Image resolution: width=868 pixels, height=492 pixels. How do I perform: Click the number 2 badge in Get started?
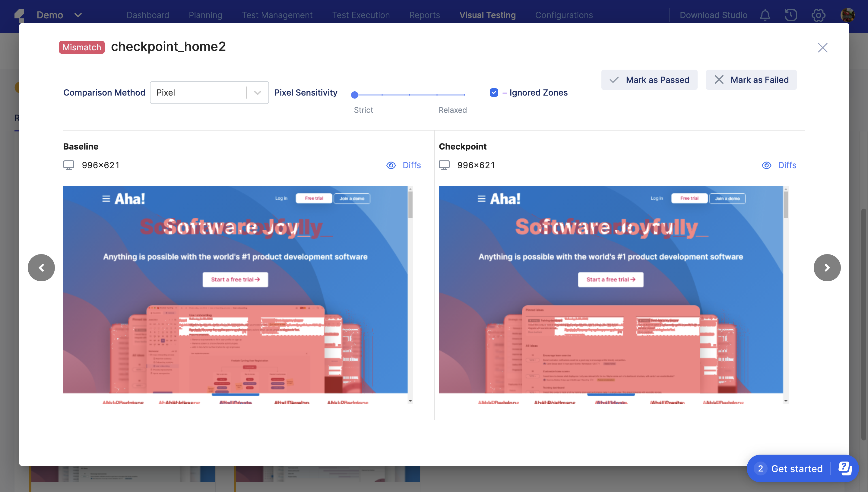(761, 468)
